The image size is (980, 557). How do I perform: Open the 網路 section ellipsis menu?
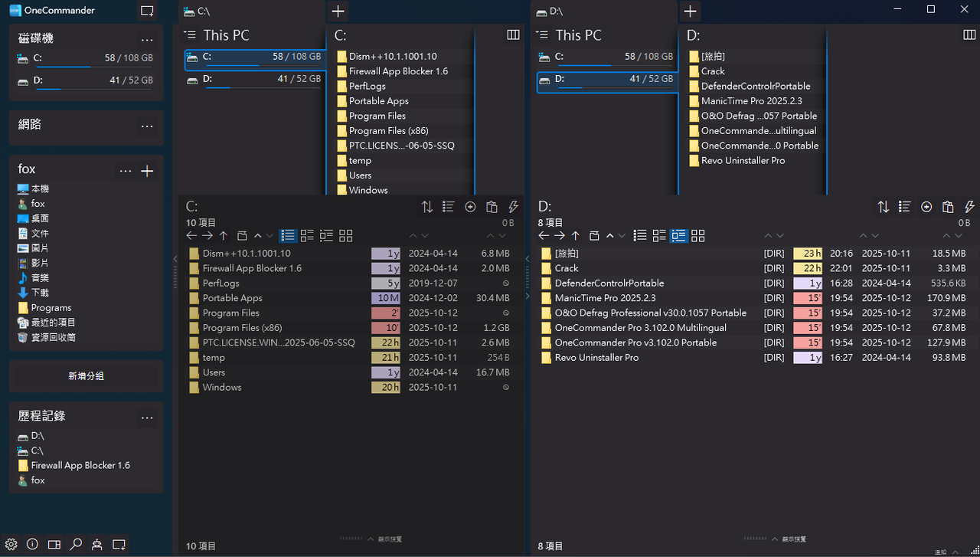tap(147, 125)
